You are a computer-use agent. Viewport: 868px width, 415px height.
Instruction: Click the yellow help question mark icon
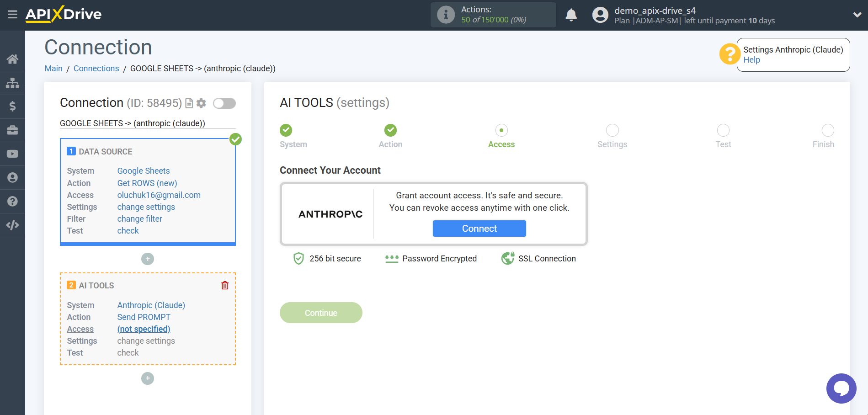[730, 54]
